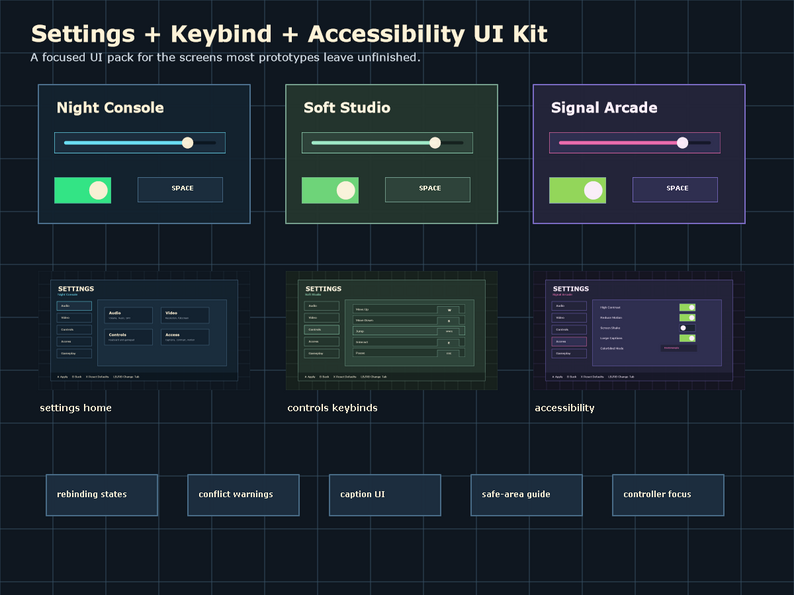Select the Audio tab in accessibility mockup
This screenshot has height=595, width=794.
[x=569, y=306]
